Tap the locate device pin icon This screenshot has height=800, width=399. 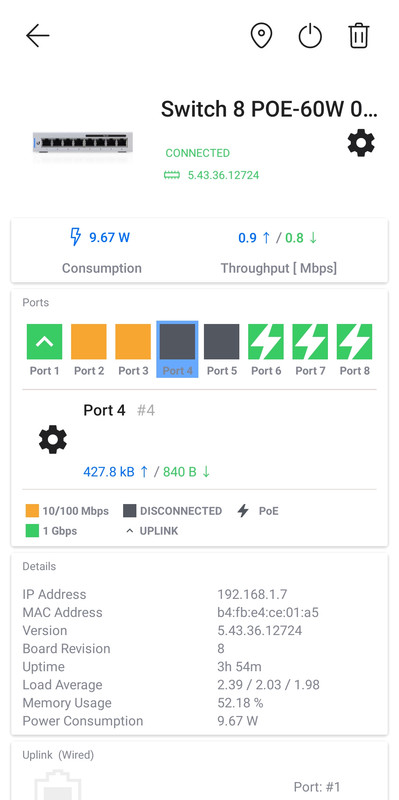coord(261,36)
